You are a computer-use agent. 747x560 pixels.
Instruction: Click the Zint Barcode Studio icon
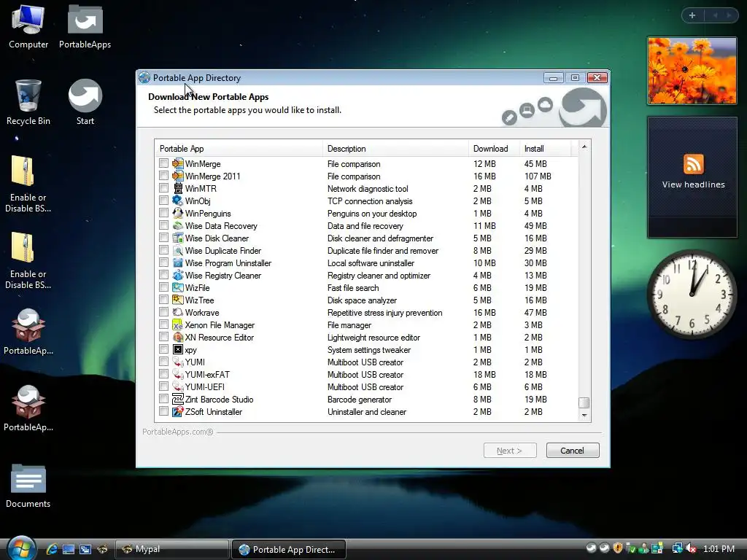[178, 399]
